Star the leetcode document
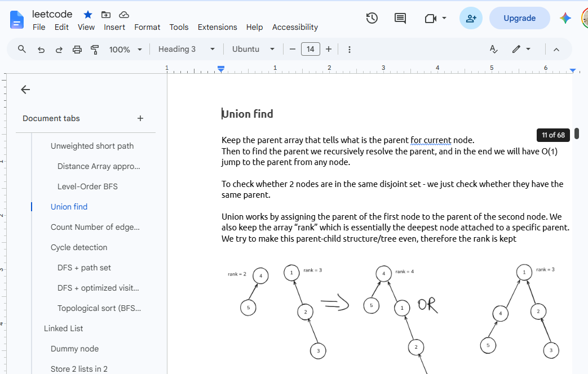588x374 pixels. [88, 15]
